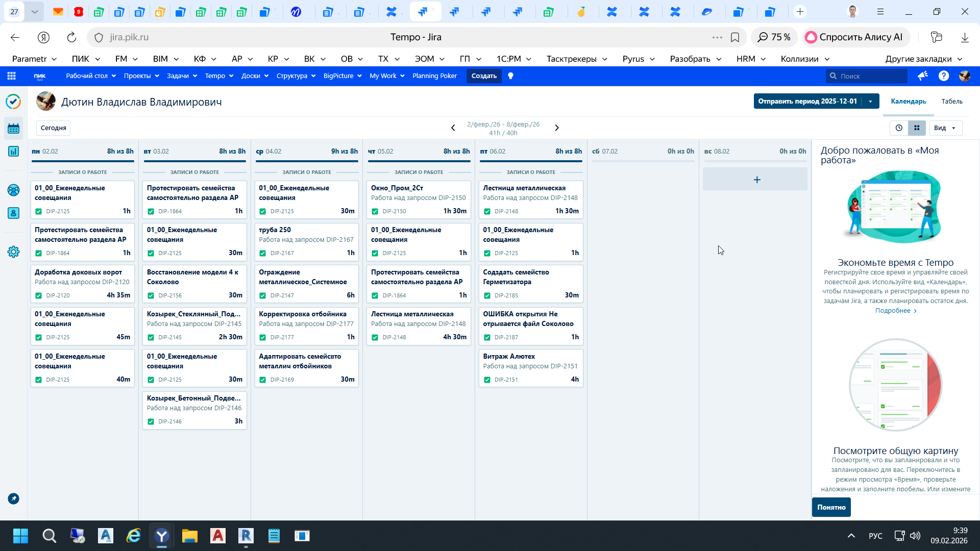Image resolution: width=980 pixels, height=551 pixels.
Task: Open the Отправить период dropdown arrow
Action: (x=870, y=102)
